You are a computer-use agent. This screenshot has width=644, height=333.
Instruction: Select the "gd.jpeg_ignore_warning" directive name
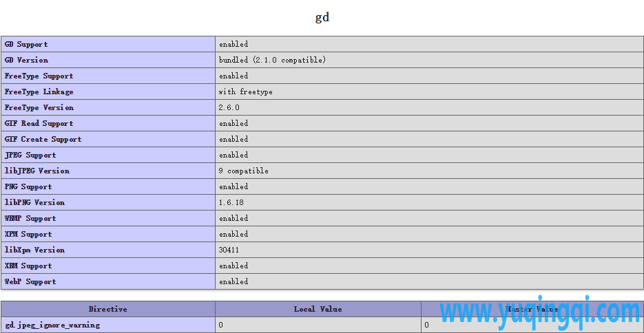52,325
